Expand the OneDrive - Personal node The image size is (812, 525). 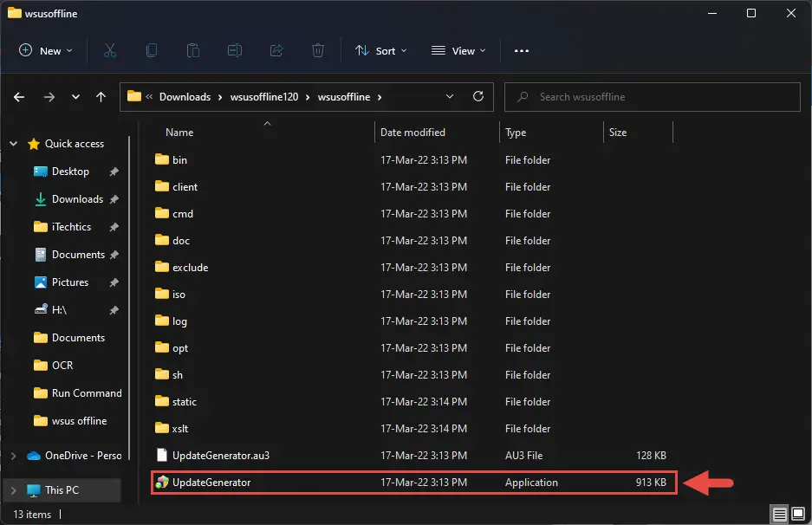(14, 456)
